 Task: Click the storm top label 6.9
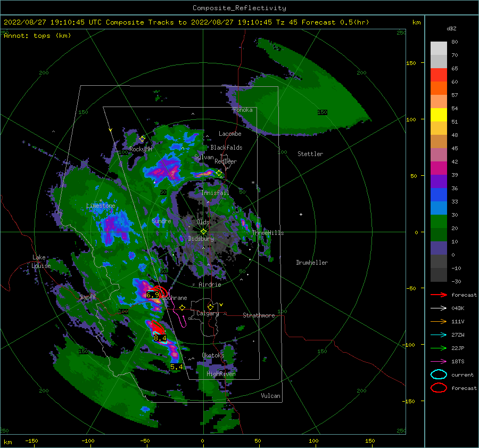(x=153, y=295)
